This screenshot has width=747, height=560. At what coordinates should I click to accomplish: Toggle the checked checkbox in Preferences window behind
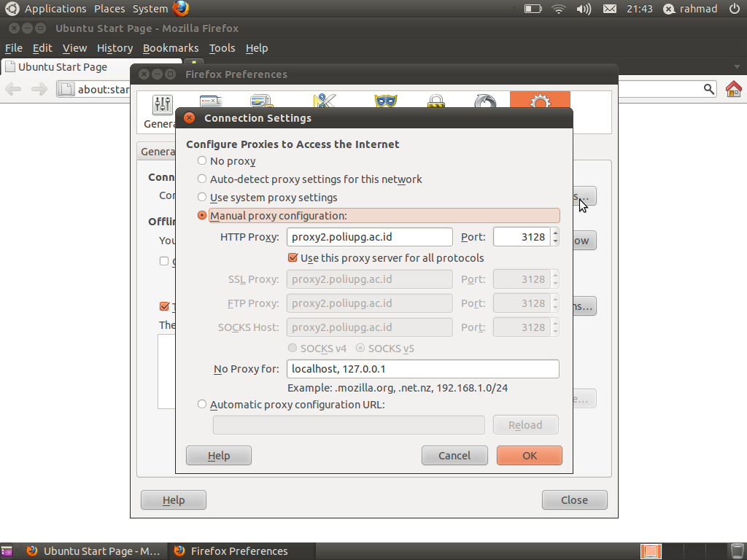164,306
